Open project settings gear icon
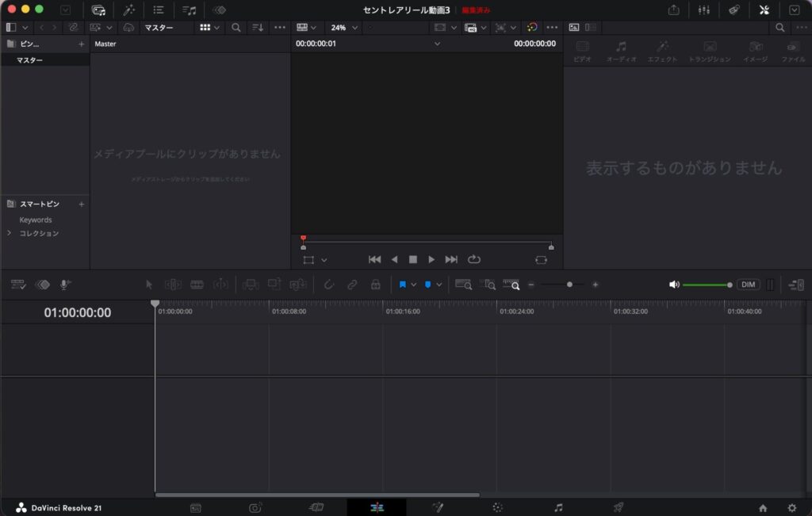 [792, 508]
